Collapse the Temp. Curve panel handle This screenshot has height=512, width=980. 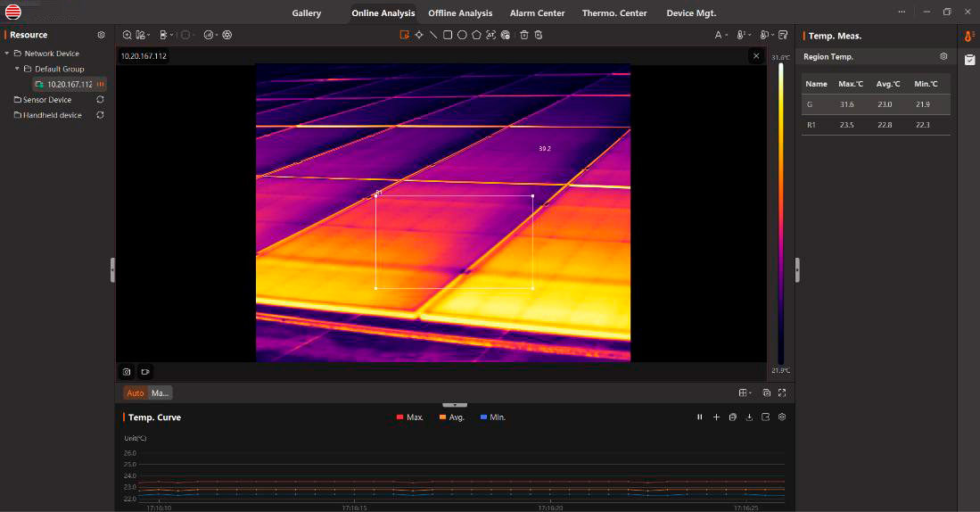tap(455, 405)
